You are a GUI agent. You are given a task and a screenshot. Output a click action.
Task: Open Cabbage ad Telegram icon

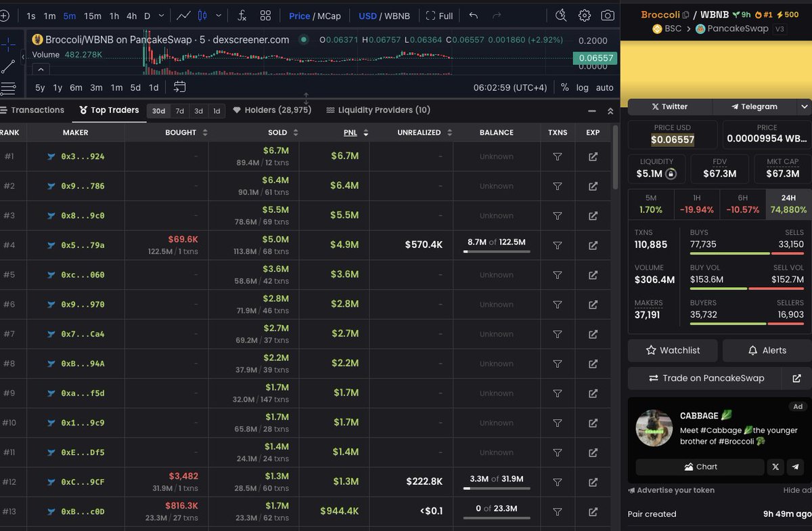[x=795, y=467]
